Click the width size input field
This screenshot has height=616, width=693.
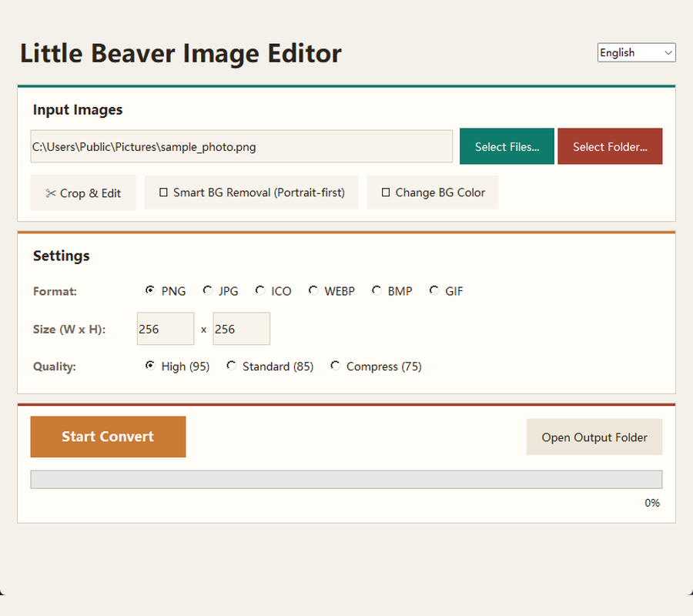coord(166,329)
